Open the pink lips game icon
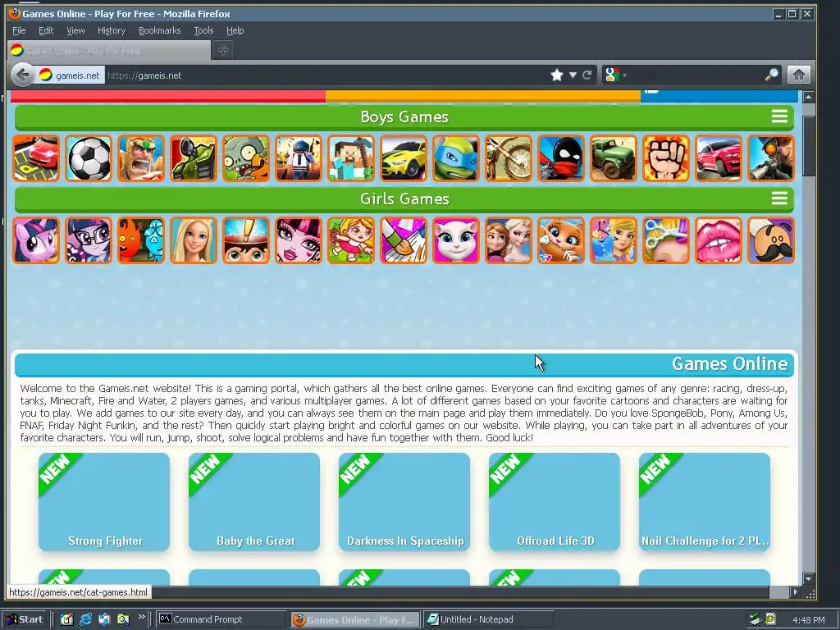840x630 pixels. coord(719,240)
